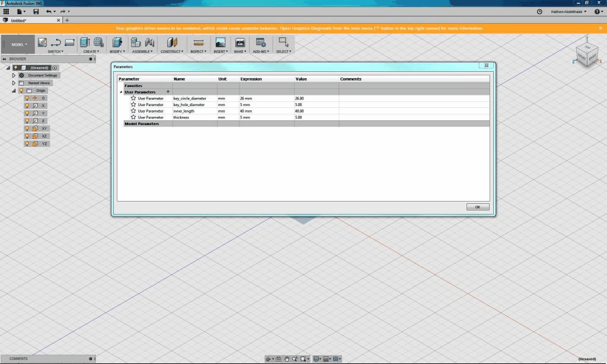Expand the Named Views node
The width and height of the screenshot is (607, 364).
point(14,83)
